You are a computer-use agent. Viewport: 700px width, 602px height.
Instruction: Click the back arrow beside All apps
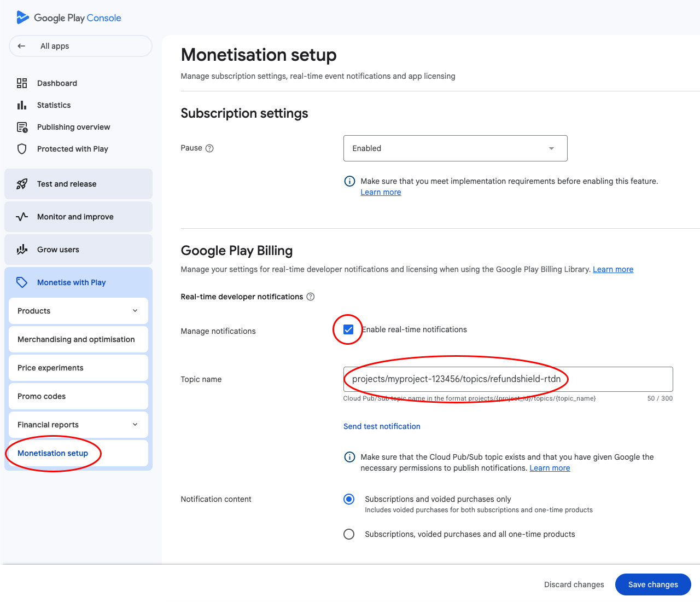coord(21,46)
